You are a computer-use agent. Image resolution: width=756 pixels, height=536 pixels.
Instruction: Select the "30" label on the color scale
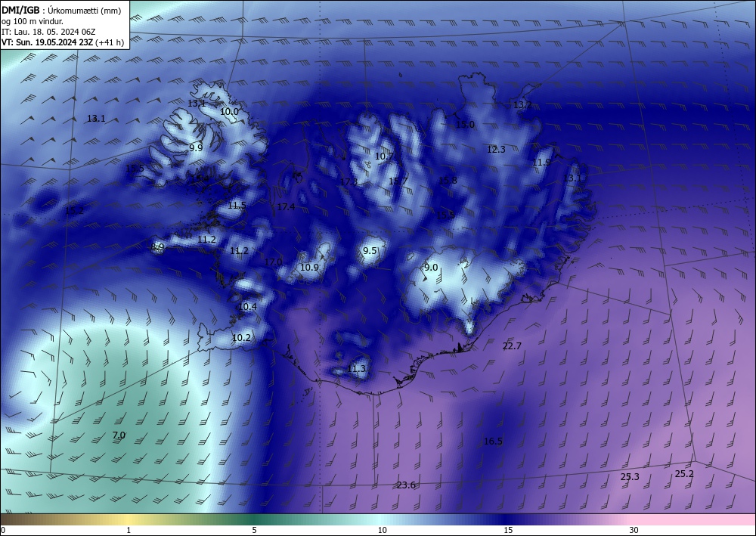click(x=634, y=531)
